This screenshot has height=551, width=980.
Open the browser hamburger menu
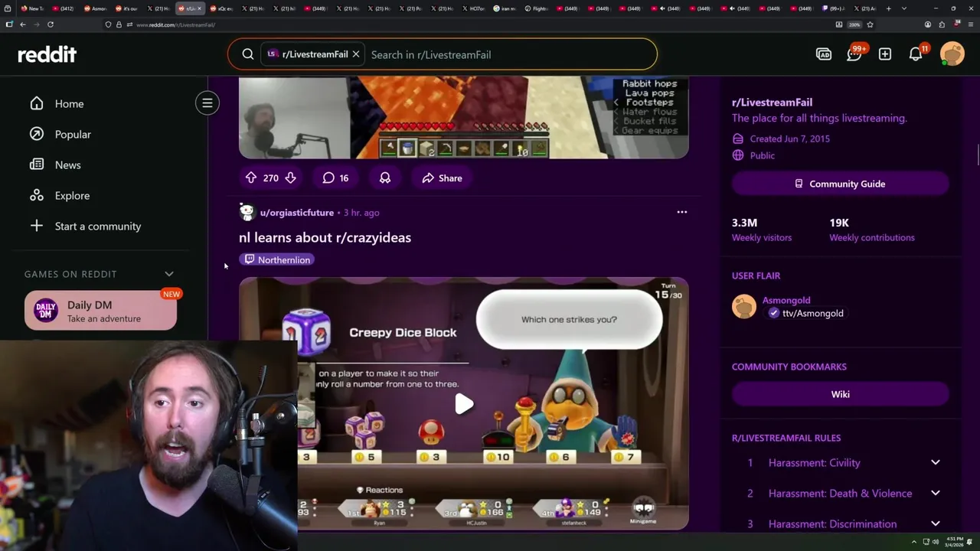coord(969,24)
